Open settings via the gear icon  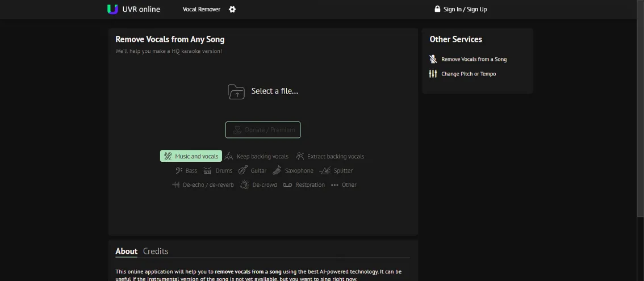[x=232, y=9]
